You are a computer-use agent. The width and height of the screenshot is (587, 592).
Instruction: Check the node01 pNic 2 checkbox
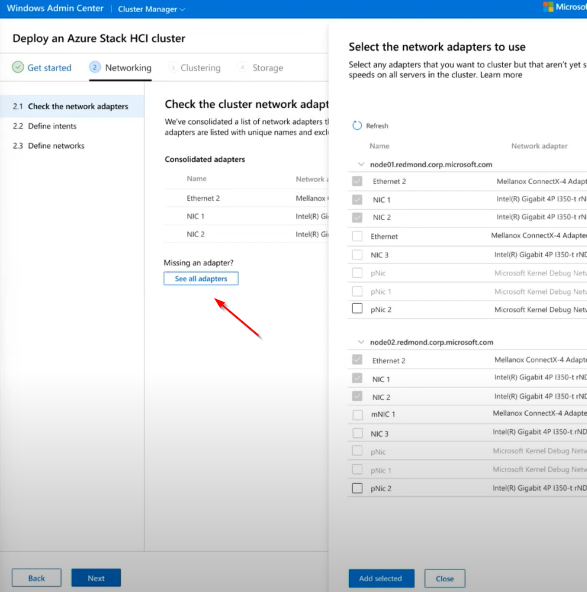tap(357, 308)
